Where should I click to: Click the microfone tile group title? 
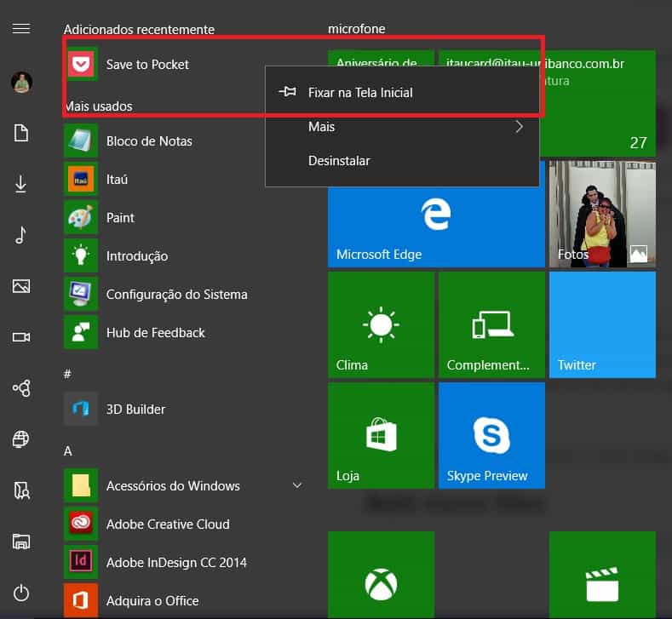coord(357,29)
